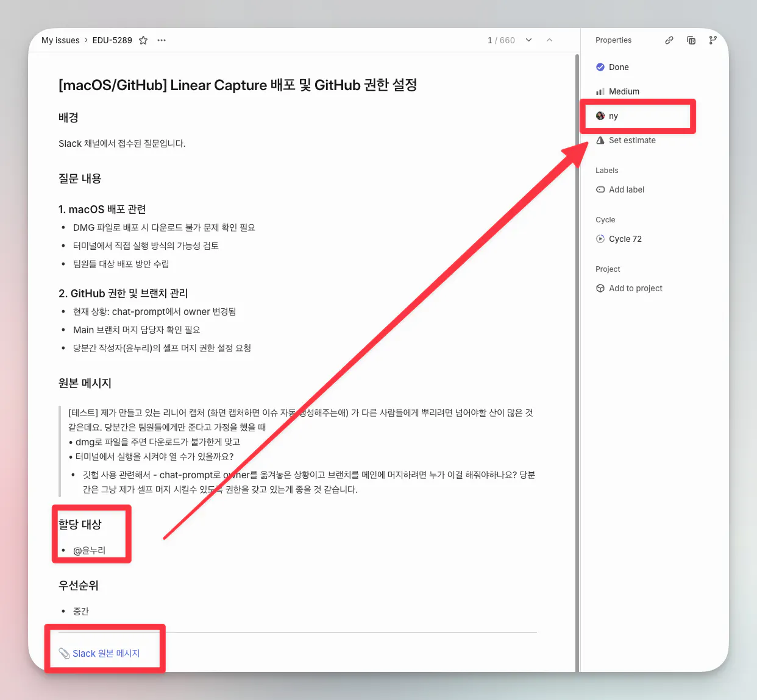Click bullet 터미널에서 직접 실행 방식의 가능성 검토
The width and height of the screenshot is (757, 700).
pyautogui.click(x=146, y=246)
